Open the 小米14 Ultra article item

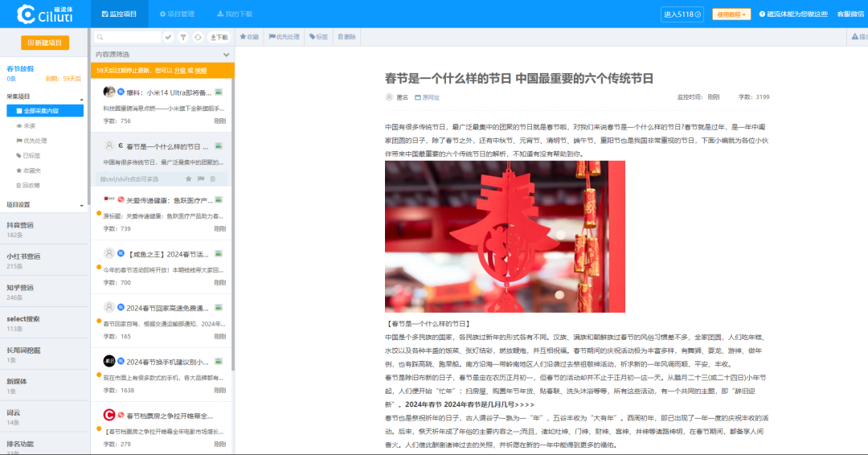tap(161, 105)
